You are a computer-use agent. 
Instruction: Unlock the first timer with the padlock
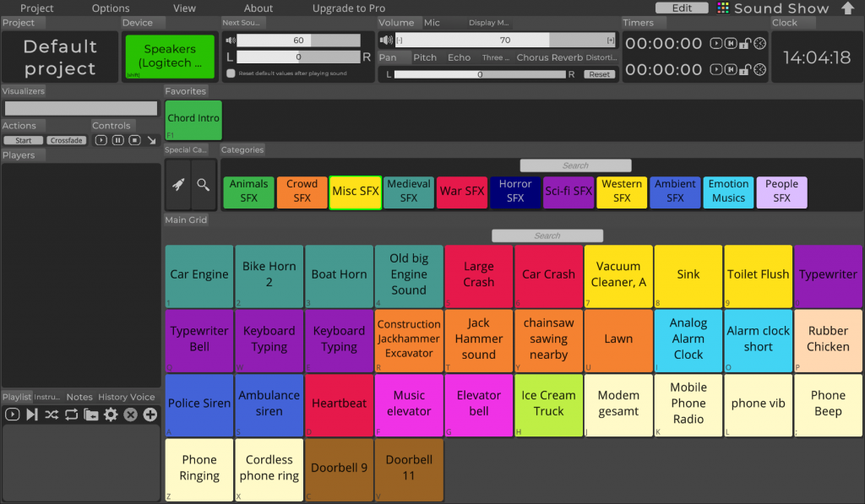pos(744,44)
